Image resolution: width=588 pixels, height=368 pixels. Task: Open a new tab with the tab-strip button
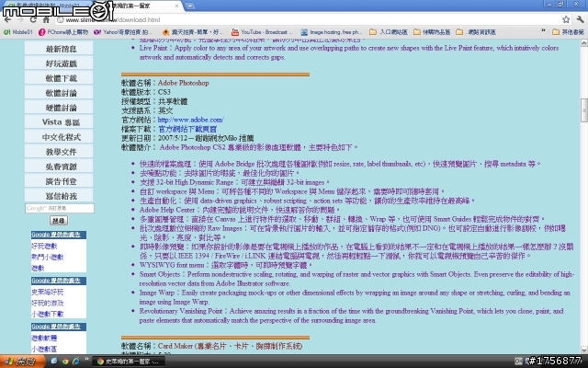pyautogui.click(x=190, y=6)
